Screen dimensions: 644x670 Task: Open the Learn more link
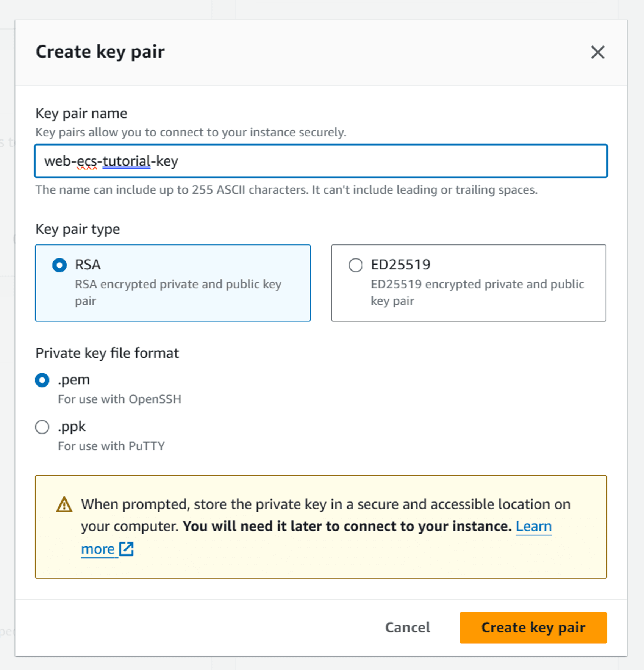pos(533,526)
